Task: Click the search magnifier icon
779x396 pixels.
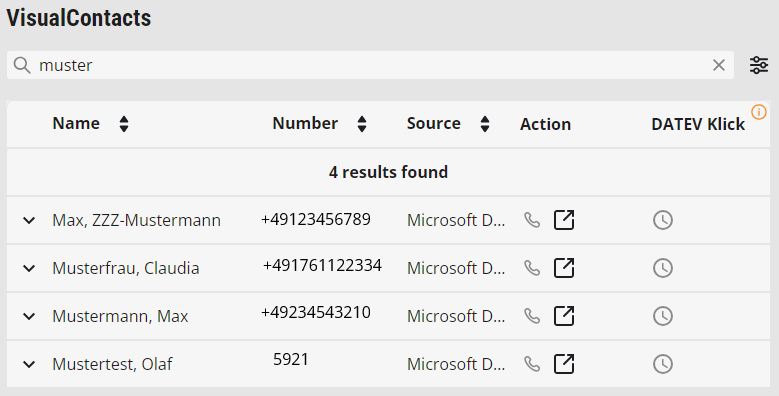Action: point(22,65)
